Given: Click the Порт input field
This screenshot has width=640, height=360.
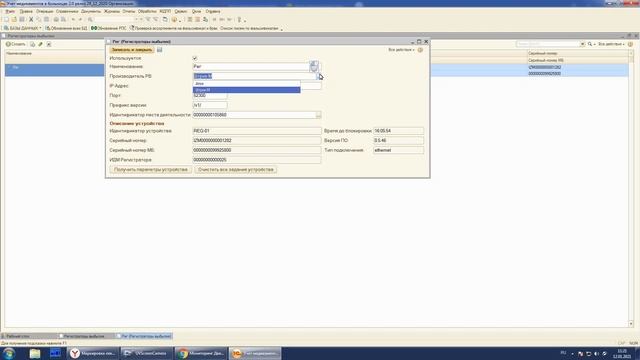Looking at the screenshot, I should (210, 96).
